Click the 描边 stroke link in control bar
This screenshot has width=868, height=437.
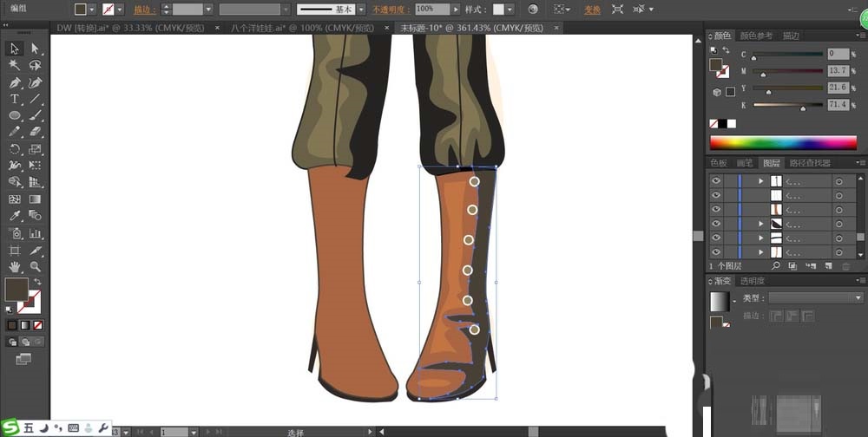coord(142,10)
